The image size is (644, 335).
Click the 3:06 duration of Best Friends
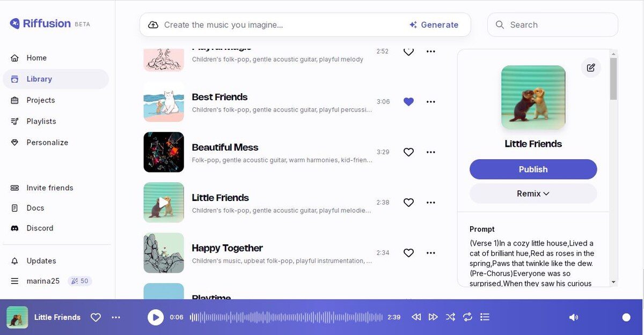tap(383, 102)
